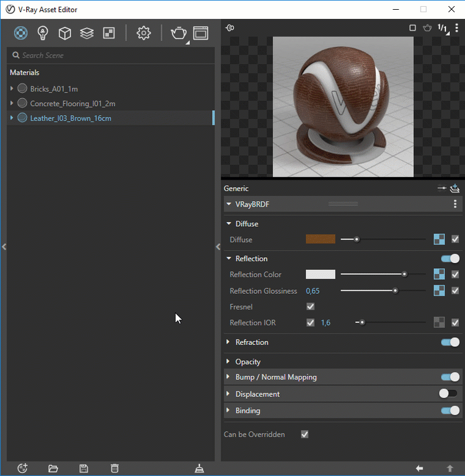Screen dimensions: 465x476
Task: Click the Reflection Color texture map icon
Action: (439, 274)
